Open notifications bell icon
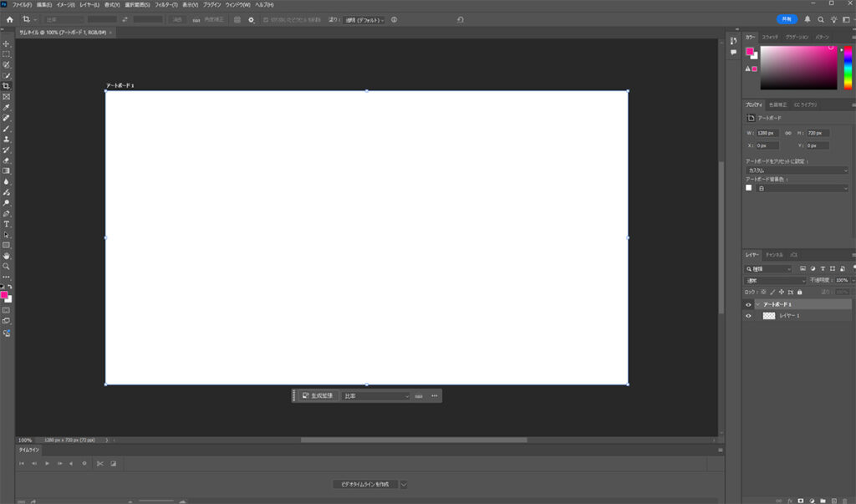 click(808, 20)
